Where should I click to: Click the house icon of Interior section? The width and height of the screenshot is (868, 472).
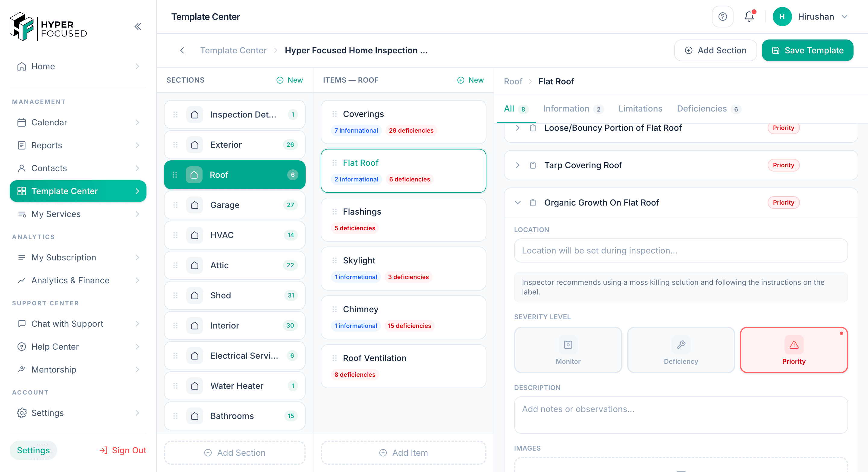[x=194, y=326]
